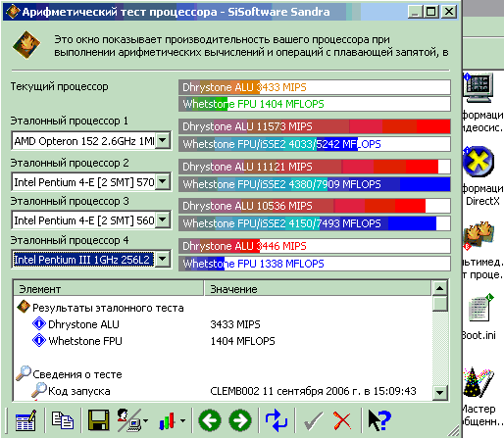Viewport: 504px width, 439px height.
Task: Click the Sandra title bar app icon
Action: pos(13,12)
